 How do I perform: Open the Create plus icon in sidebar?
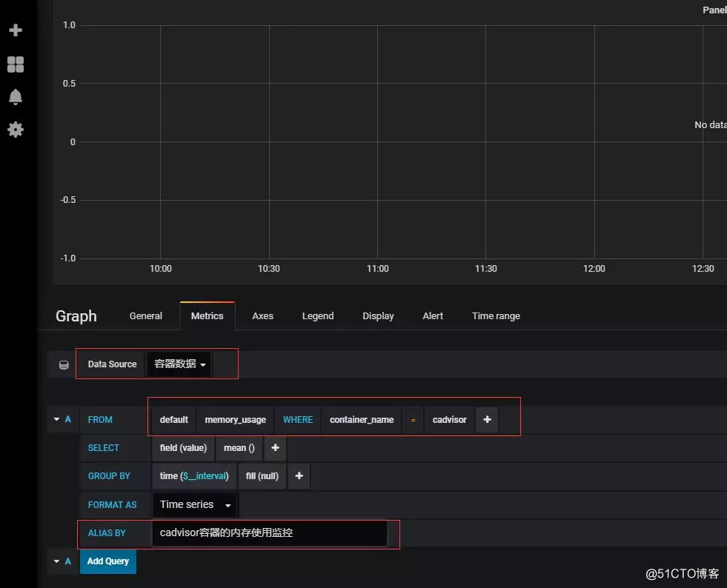(x=16, y=30)
